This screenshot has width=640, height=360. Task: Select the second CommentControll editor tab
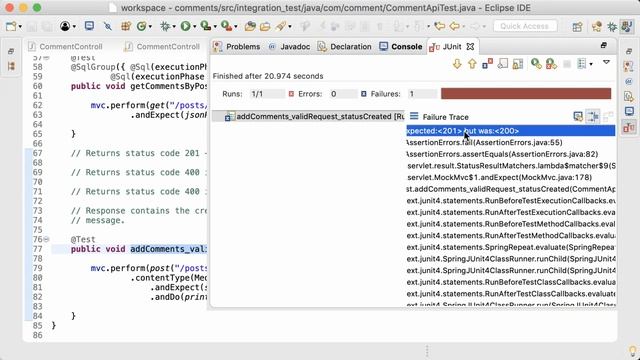(x=162, y=47)
